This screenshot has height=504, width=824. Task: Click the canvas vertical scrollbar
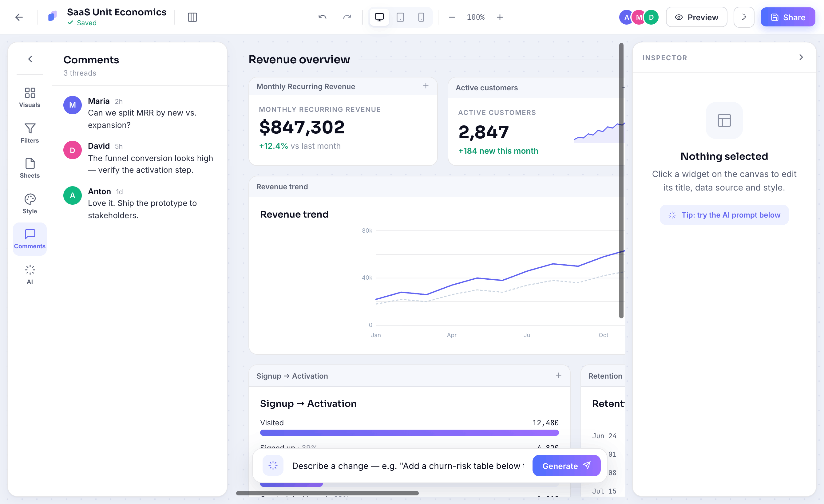621,180
